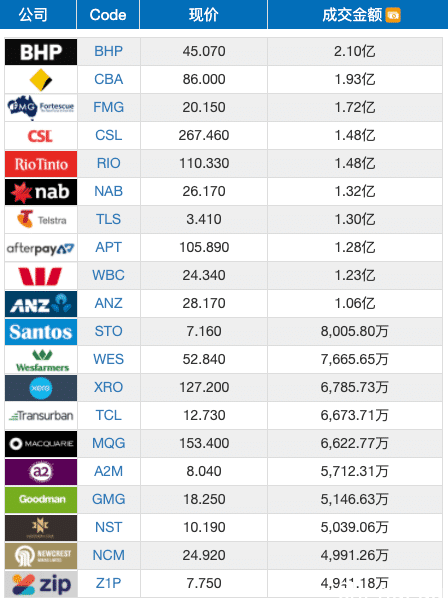Click the NCM code link

[x=109, y=555]
